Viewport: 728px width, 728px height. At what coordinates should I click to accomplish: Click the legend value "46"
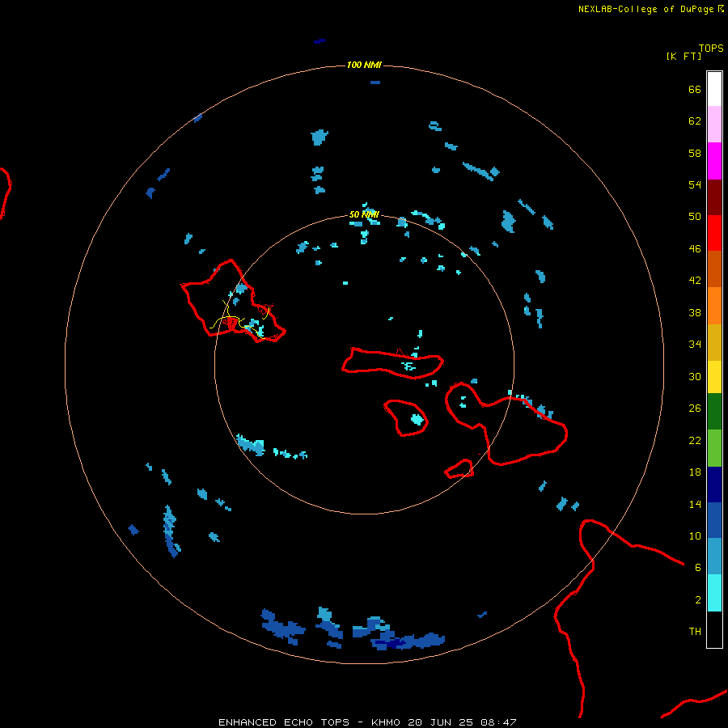tap(695, 248)
